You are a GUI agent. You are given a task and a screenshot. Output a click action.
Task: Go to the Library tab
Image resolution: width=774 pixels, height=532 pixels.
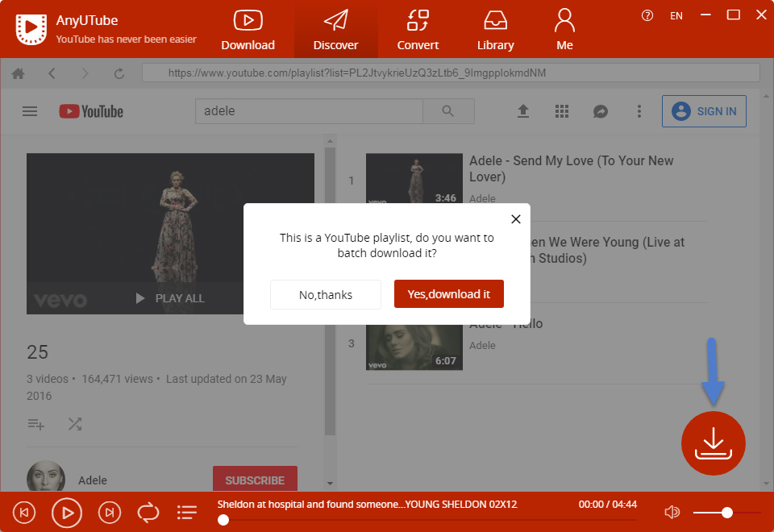[x=495, y=30]
